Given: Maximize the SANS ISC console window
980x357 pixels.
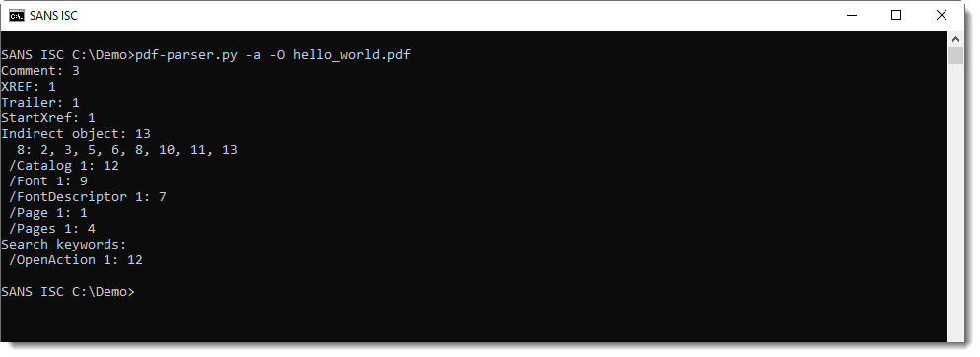Looking at the screenshot, I should click(x=895, y=16).
